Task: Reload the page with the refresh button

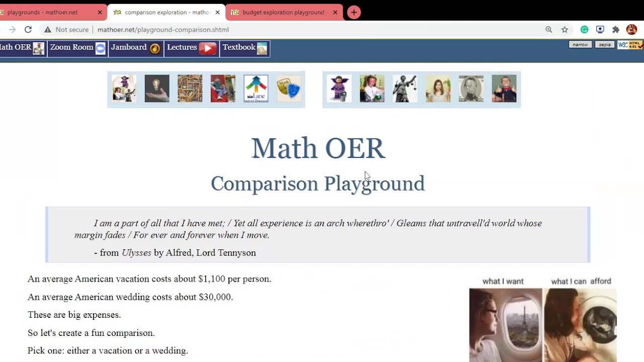Action: click(28, 30)
